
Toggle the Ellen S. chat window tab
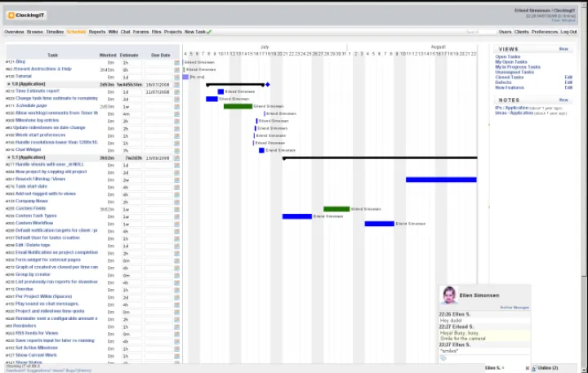point(494,368)
